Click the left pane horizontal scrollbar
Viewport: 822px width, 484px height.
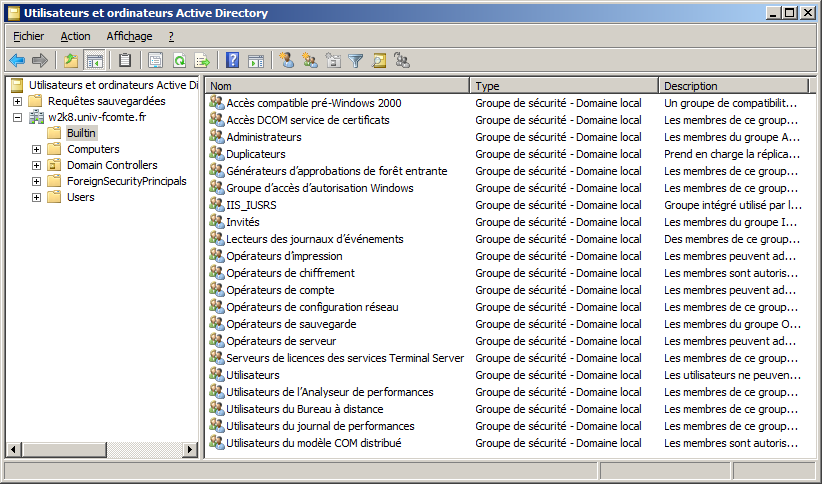point(102,449)
